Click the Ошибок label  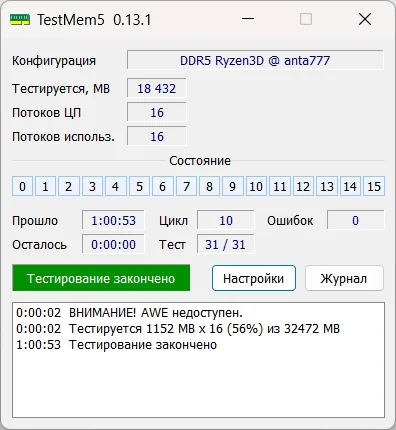coord(290,221)
